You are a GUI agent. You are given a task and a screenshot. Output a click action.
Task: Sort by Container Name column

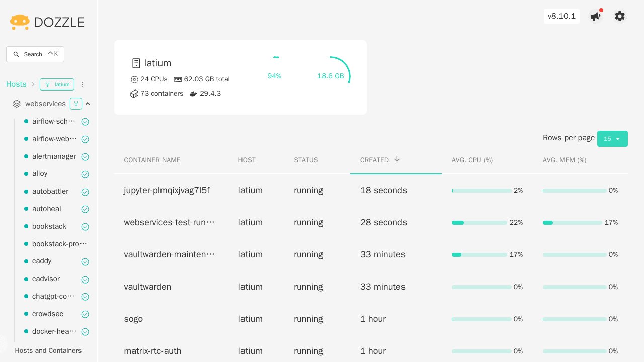pos(152,160)
